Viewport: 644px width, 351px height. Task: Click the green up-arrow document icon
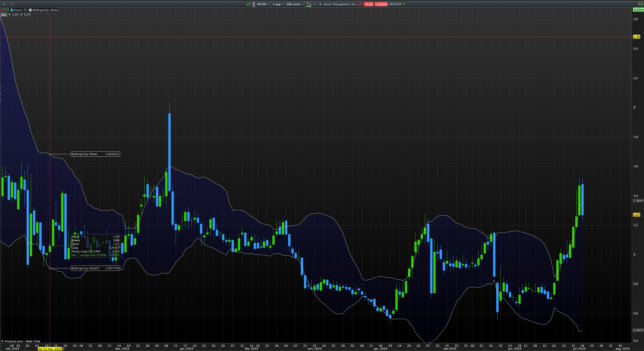[x=7, y=10]
